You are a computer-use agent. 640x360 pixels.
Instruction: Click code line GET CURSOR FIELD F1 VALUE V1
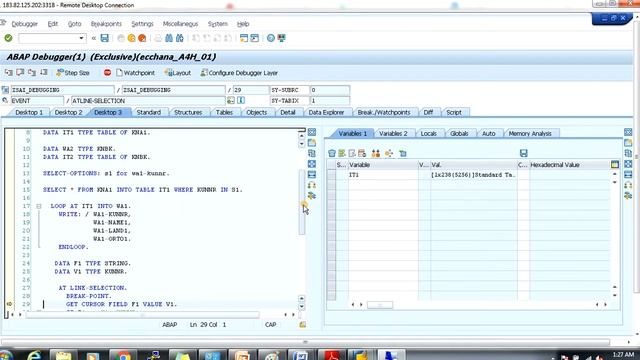[121, 304]
